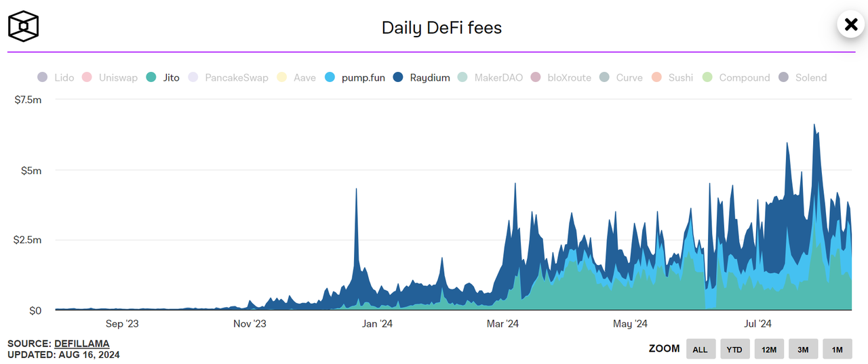Click the $5m axis label
868x364 pixels.
tap(32, 170)
